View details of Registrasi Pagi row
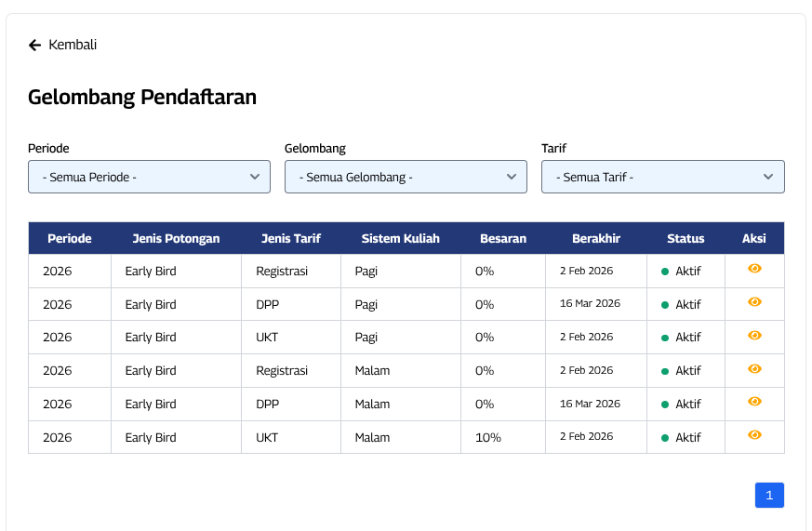Viewport: 812px width, 531px height. pos(754,269)
